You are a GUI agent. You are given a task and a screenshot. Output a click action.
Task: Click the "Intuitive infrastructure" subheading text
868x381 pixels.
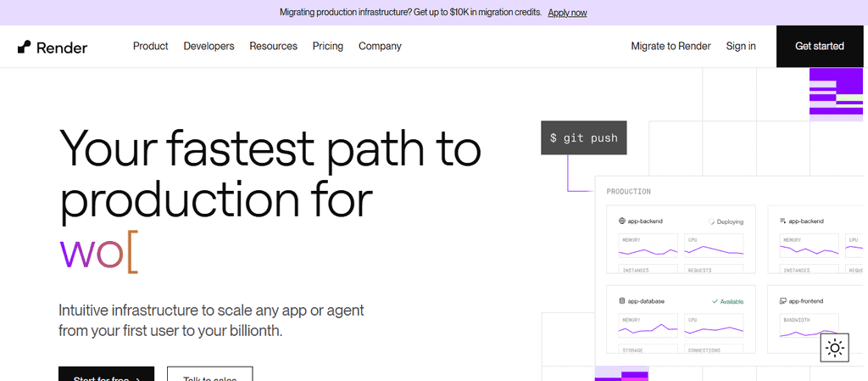pyautogui.click(x=211, y=321)
